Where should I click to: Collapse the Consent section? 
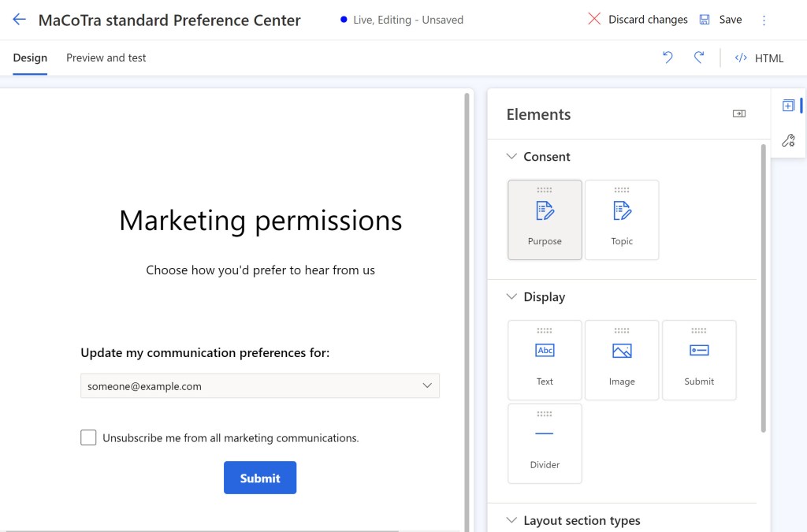click(x=513, y=156)
